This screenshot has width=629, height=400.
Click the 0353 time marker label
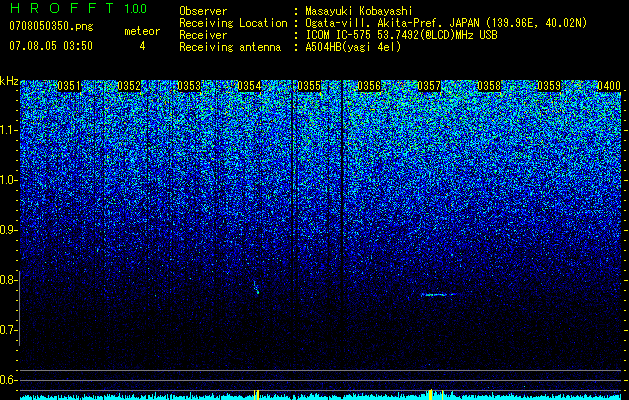click(189, 86)
